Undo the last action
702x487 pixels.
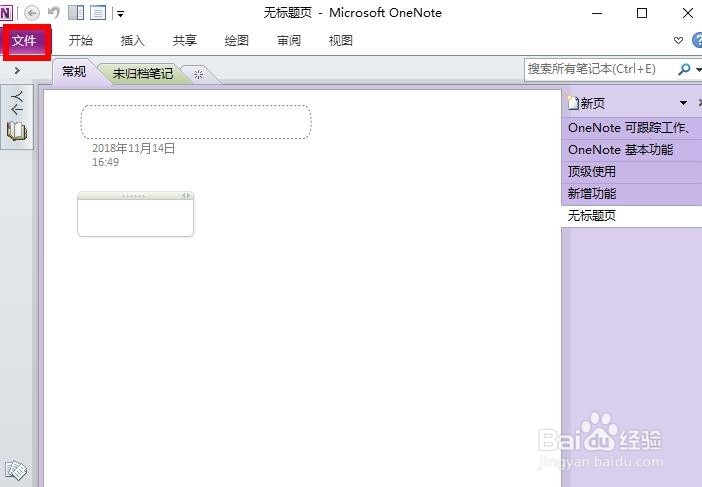(54, 13)
